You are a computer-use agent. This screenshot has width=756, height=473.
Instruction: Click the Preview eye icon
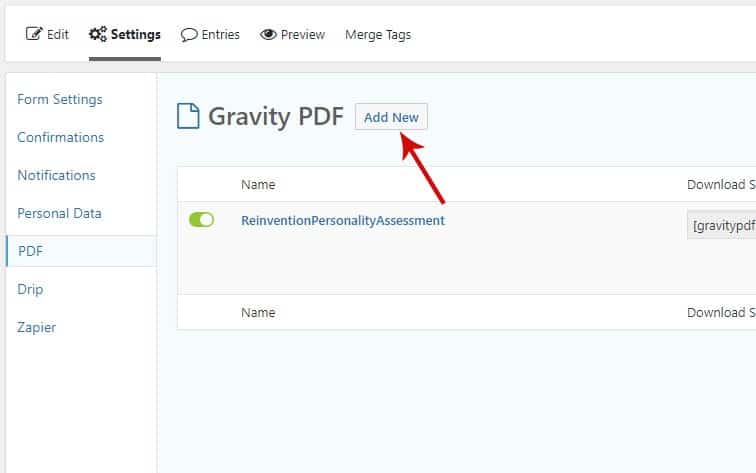(x=268, y=34)
